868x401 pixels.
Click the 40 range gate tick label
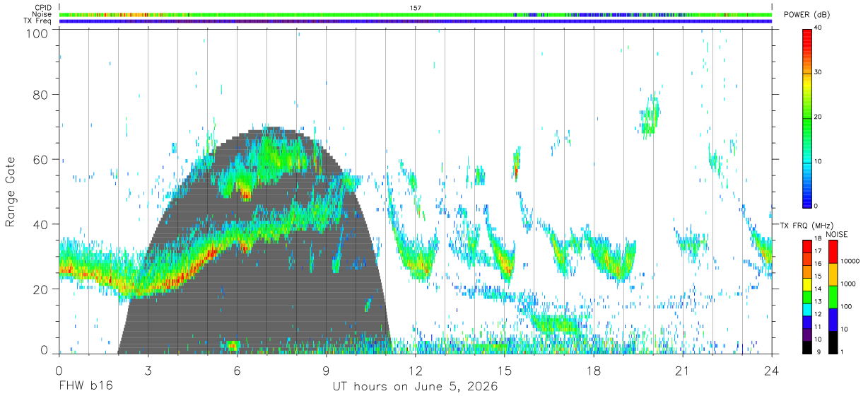coord(41,224)
